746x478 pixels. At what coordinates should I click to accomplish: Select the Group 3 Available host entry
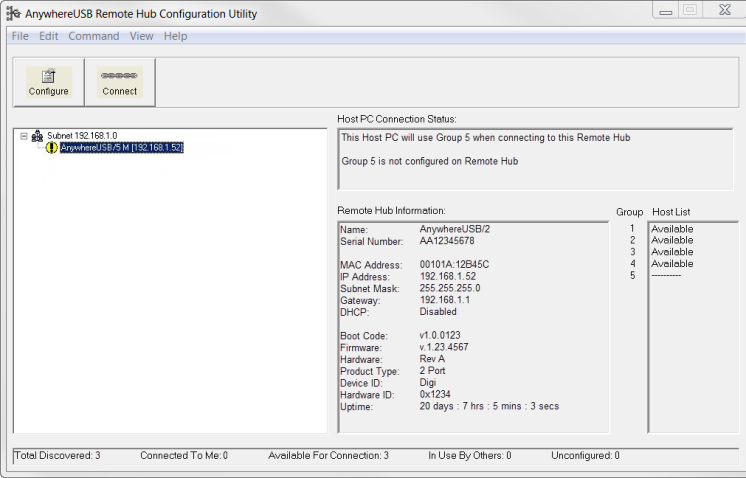tap(672, 252)
